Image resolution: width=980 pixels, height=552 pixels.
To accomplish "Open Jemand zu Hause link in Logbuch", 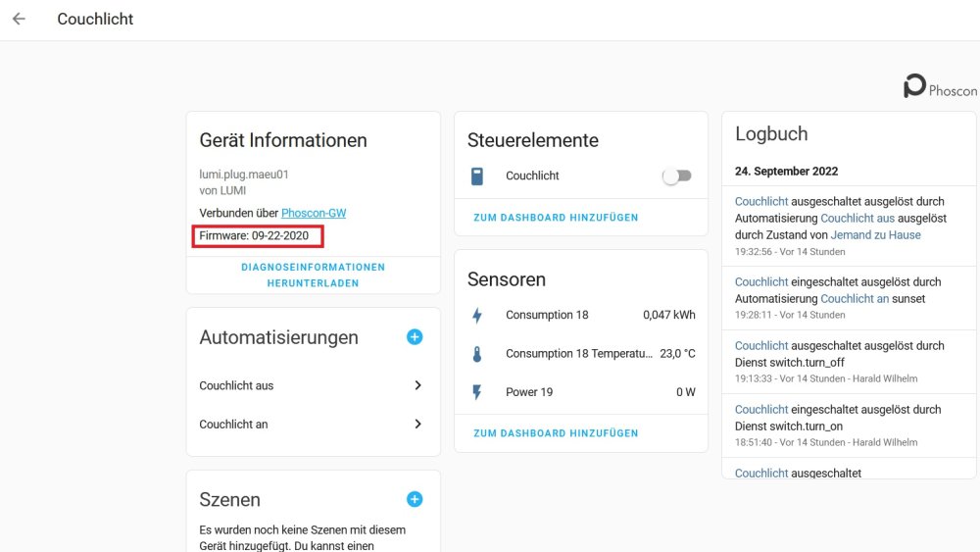I will point(875,235).
